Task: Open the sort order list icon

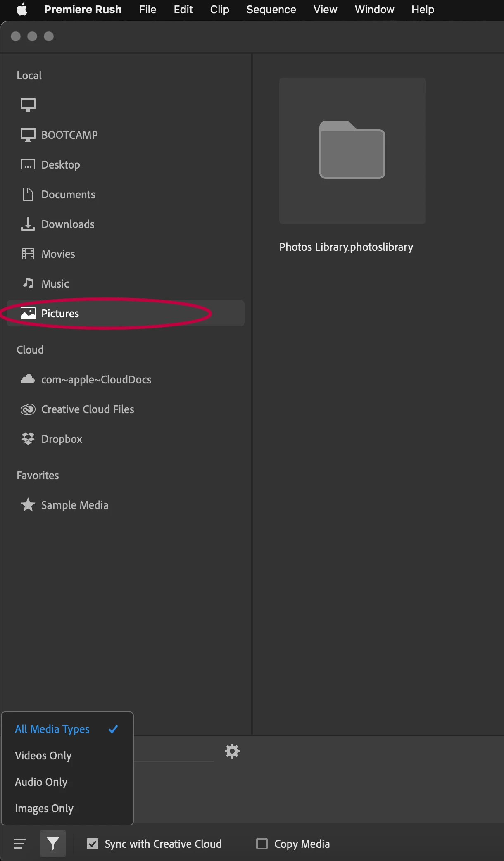Action: point(20,844)
